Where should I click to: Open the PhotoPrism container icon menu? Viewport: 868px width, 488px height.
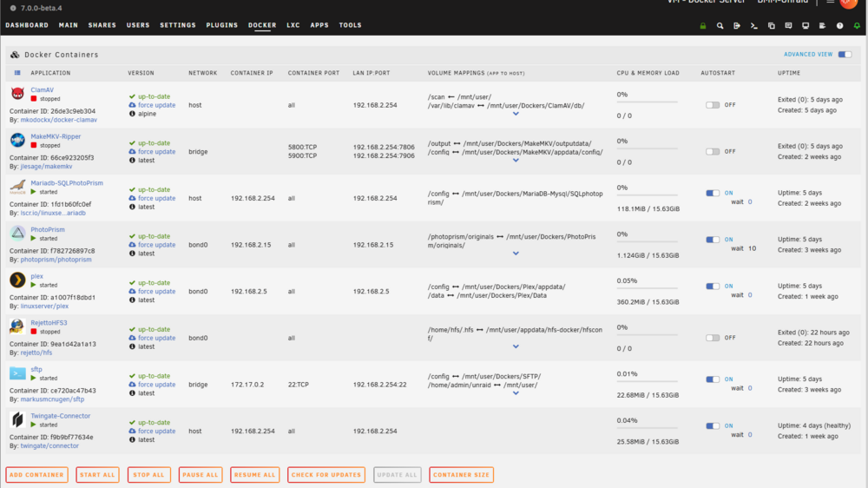tap(17, 234)
